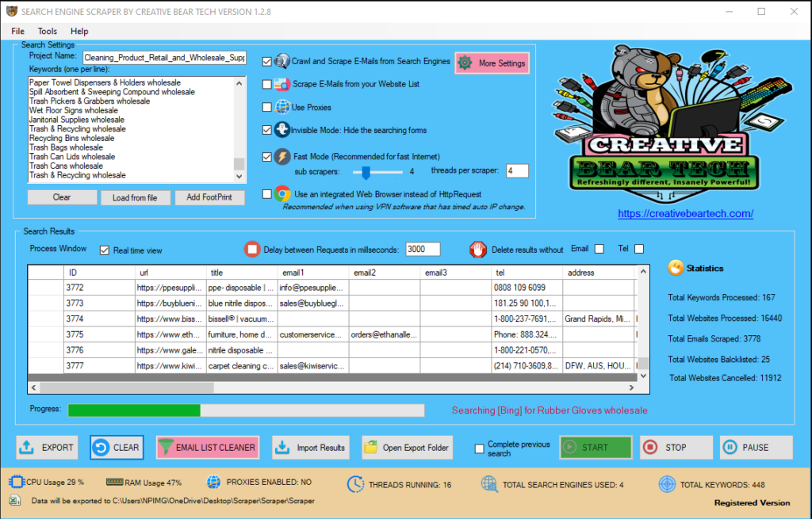Click the PAUSE button

(x=756, y=448)
